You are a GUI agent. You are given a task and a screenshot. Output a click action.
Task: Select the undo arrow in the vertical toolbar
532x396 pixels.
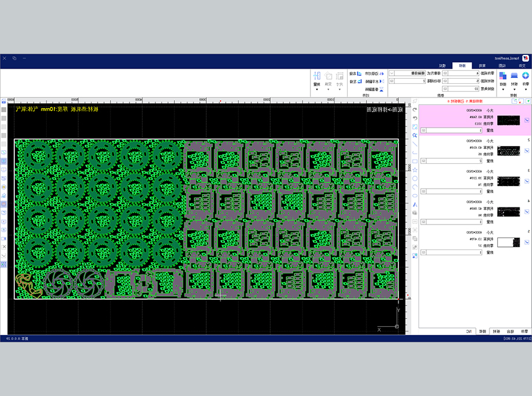click(414, 118)
